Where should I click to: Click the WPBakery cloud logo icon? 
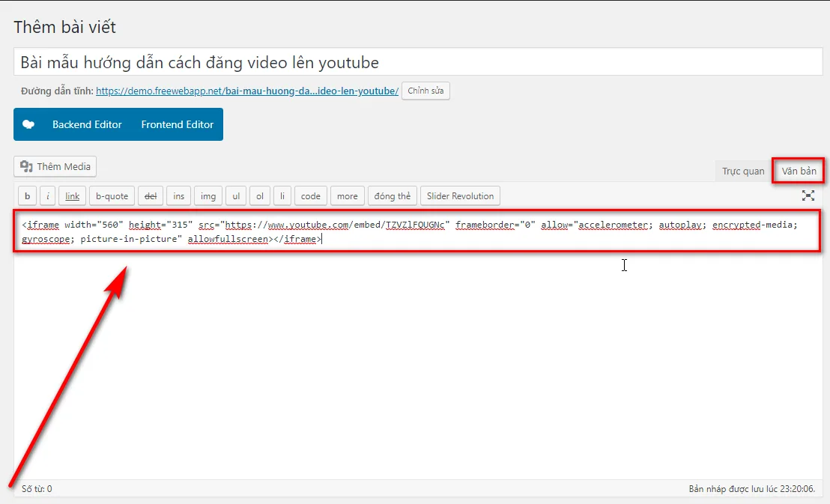pyautogui.click(x=28, y=124)
